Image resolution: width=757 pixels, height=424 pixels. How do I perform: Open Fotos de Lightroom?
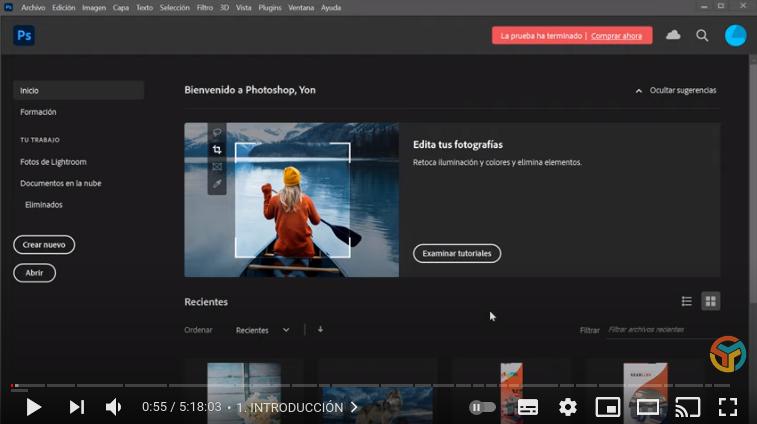[x=53, y=162]
